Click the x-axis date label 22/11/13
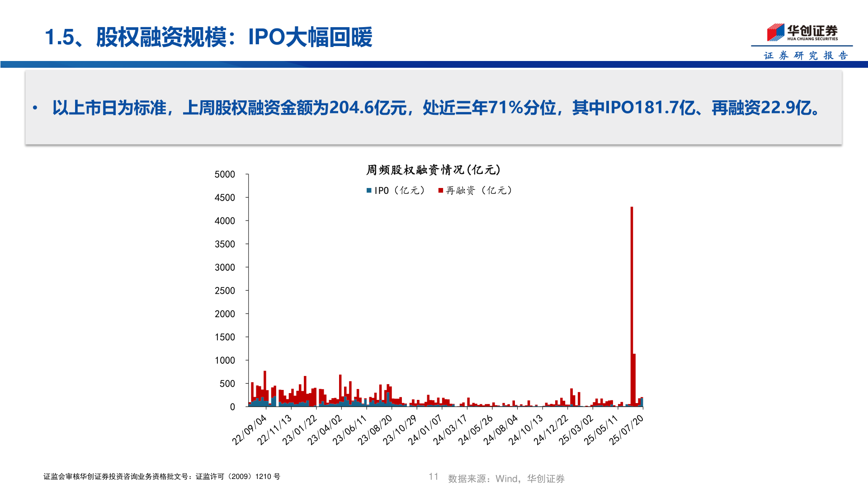The image size is (868, 488). (x=275, y=430)
